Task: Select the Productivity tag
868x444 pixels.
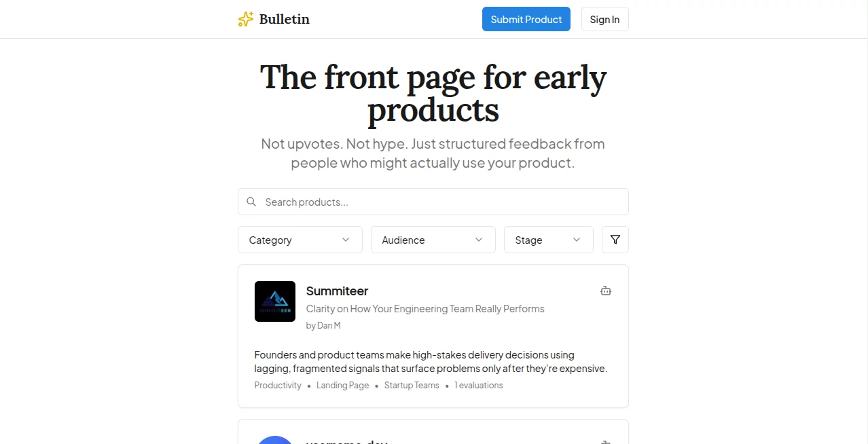Action: tap(277, 385)
